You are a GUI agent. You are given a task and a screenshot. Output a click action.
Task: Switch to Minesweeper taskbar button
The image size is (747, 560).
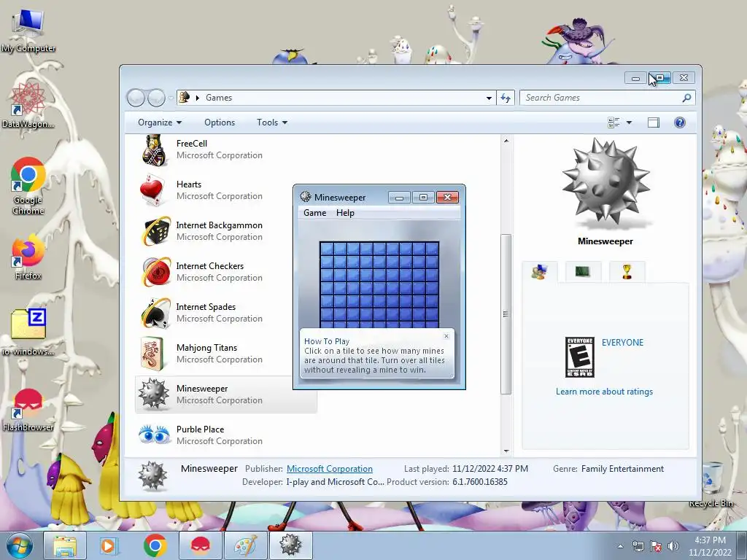point(290,545)
